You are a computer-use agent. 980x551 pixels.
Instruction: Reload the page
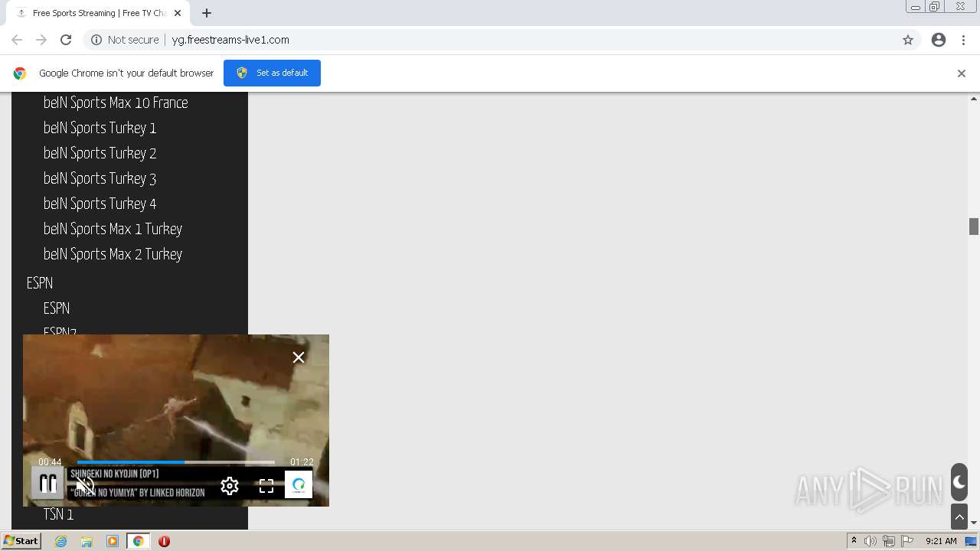click(66, 40)
